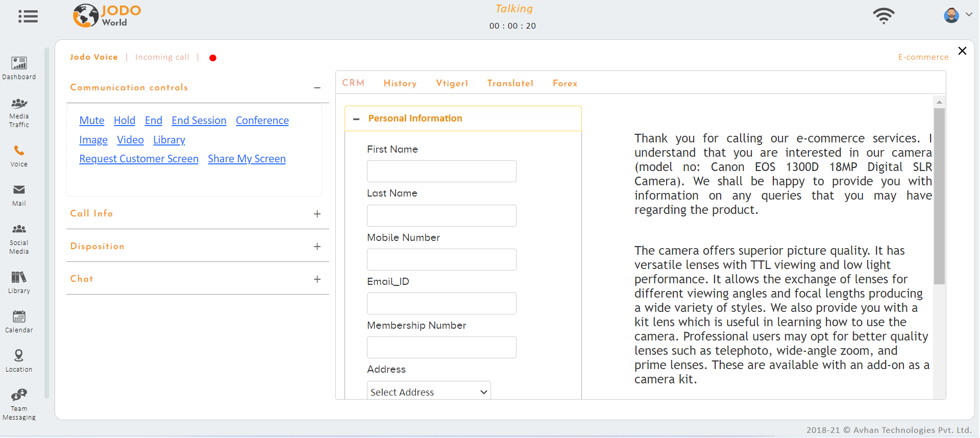Collapse the Personal Information panel

click(356, 119)
